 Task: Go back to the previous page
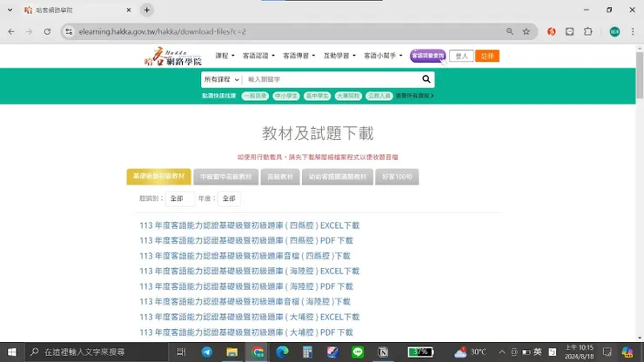click(x=11, y=31)
